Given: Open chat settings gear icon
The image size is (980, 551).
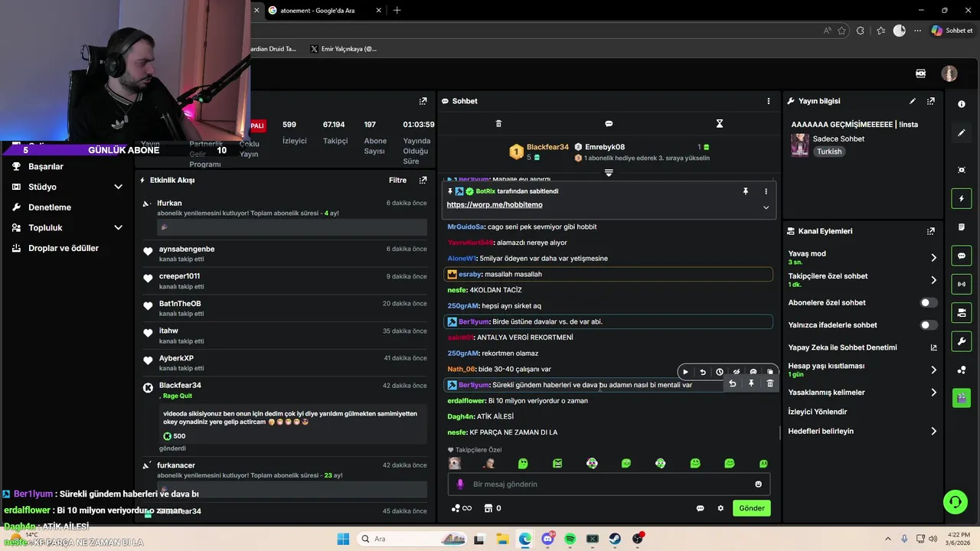Looking at the screenshot, I should tap(720, 508).
